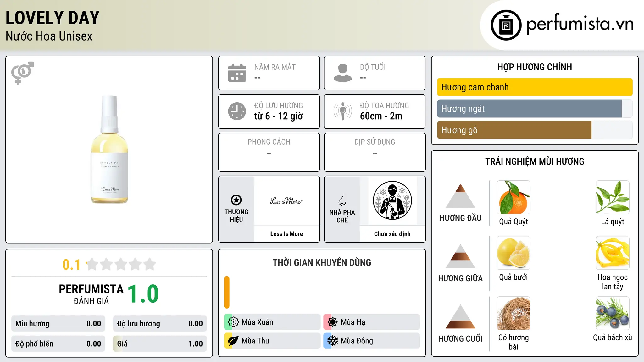Click the Lovely Day bottle product image
644x362 pixels.
(109, 149)
